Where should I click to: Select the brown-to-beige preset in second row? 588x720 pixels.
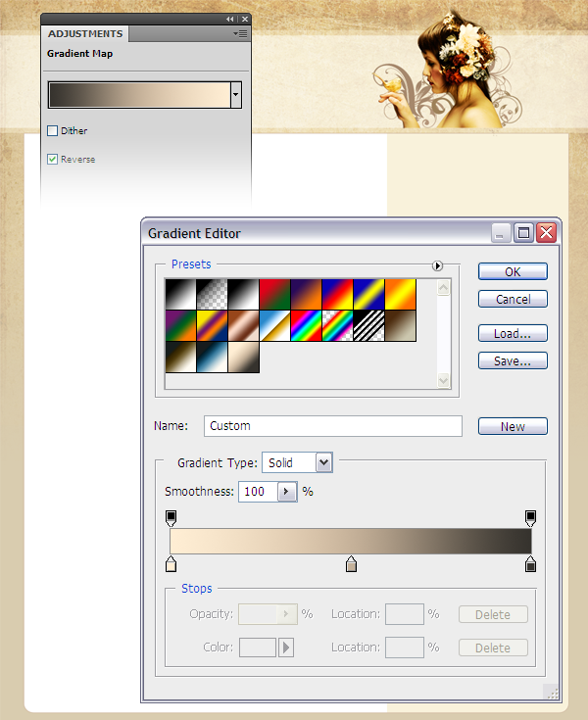click(400, 325)
